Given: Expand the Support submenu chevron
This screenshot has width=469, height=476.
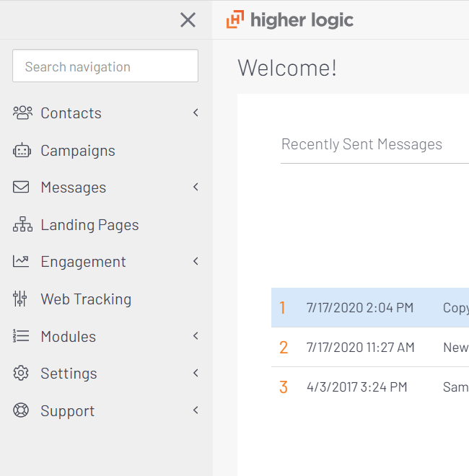Looking at the screenshot, I should pyautogui.click(x=196, y=410).
